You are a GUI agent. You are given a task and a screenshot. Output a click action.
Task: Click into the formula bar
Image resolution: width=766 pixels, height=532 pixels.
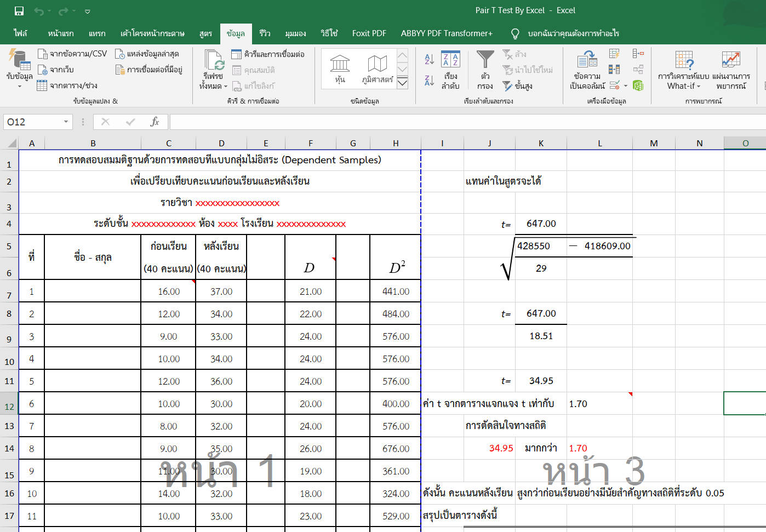coord(467,122)
